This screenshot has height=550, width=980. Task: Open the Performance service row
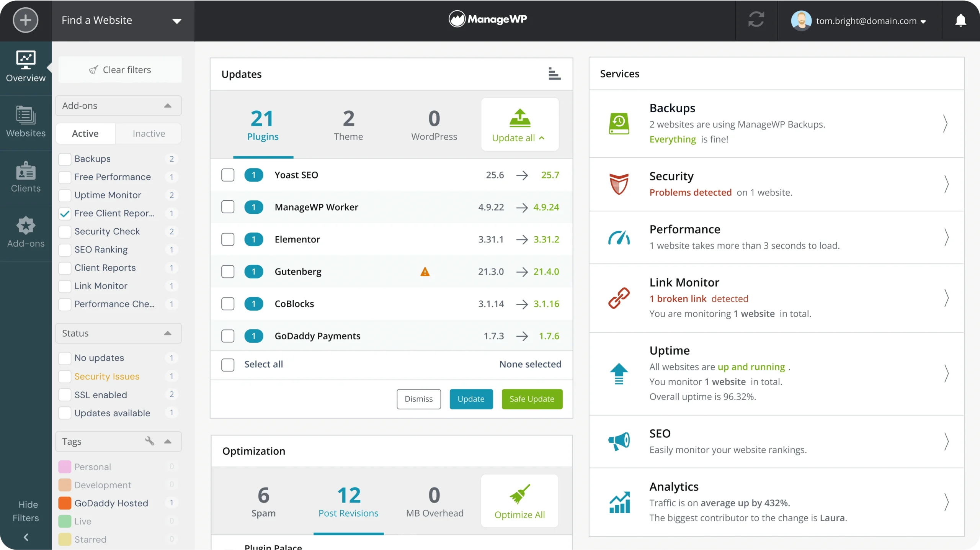pos(776,237)
